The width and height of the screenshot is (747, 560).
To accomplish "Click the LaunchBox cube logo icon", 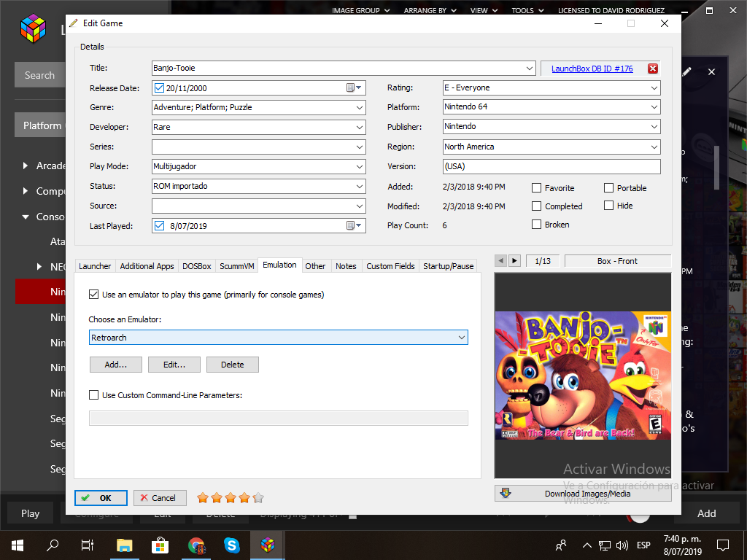I will tap(33, 28).
